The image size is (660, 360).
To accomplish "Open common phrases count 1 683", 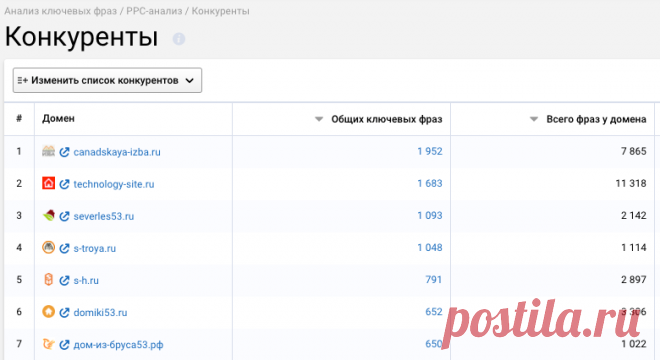I will point(430,184).
